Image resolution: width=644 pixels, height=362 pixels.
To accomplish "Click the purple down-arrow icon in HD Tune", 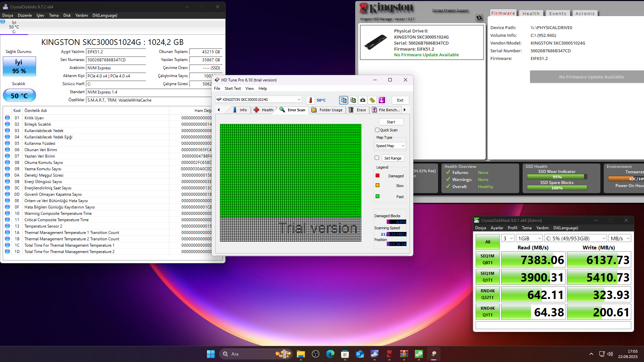I will click(382, 100).
